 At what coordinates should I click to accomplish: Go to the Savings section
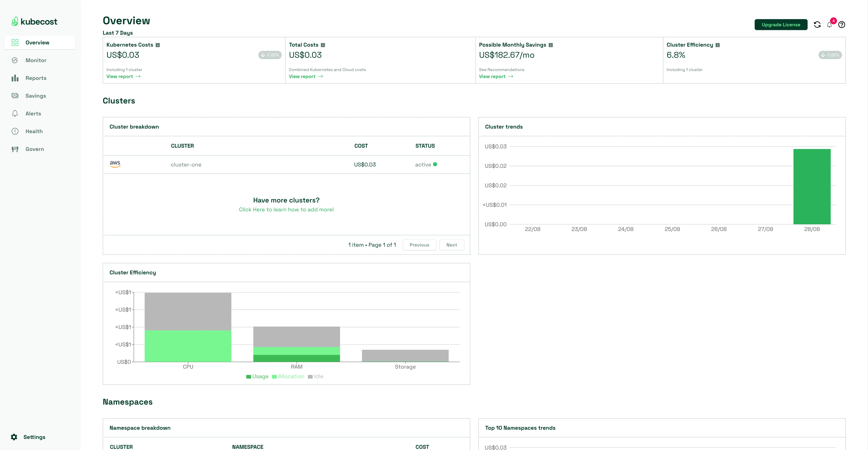(x=35, y=96)
